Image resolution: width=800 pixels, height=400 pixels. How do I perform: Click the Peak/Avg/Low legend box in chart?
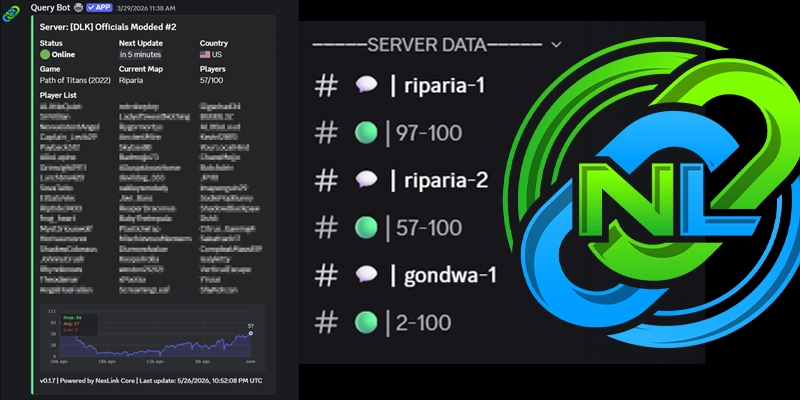pyautogui.click(x=79, y=324)
